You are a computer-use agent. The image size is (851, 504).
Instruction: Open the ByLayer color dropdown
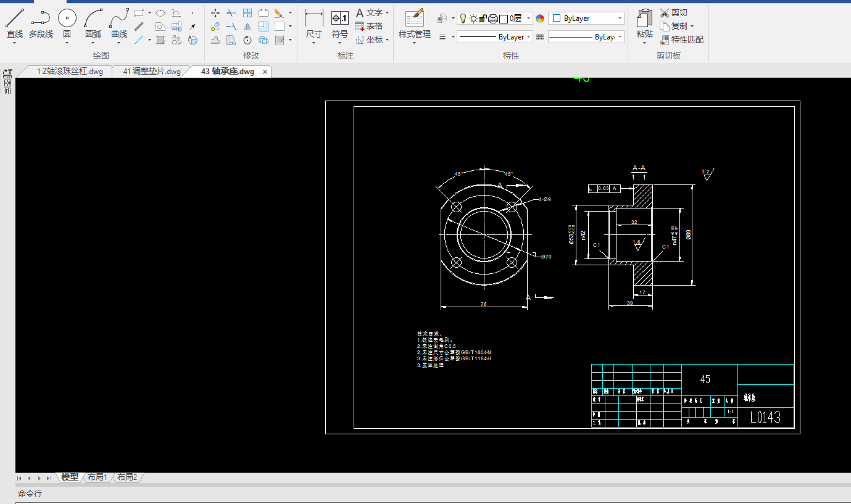click(x=586, y=19)
